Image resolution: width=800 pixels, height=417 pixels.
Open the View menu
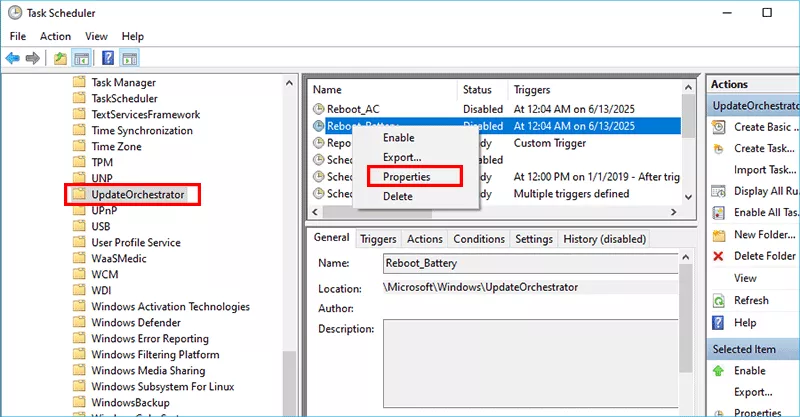click(96, 36)
